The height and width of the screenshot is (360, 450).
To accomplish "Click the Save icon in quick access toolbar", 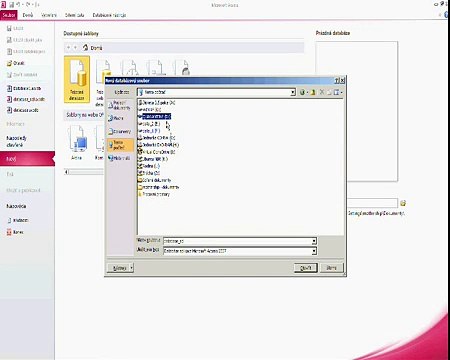I will pyautogui.click(x=12, y=5).
